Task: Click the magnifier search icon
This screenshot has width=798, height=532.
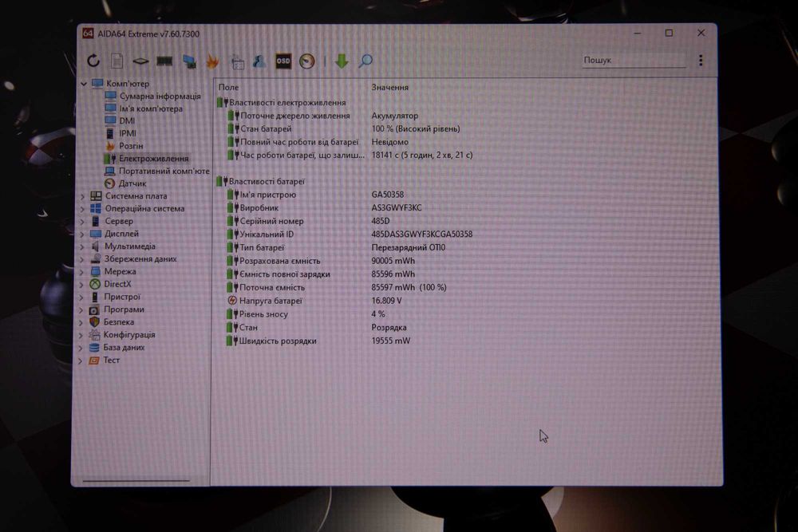Action: coord(365,61)
